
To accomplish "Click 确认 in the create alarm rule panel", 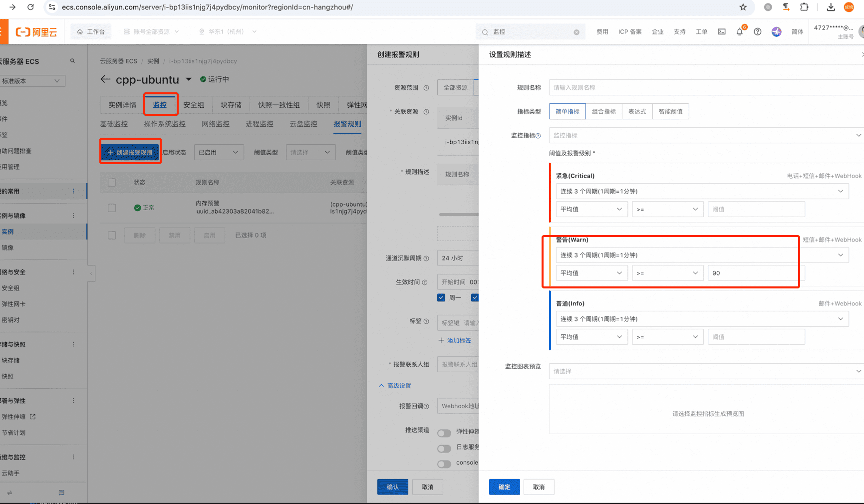I will click(x=393, y=487).
